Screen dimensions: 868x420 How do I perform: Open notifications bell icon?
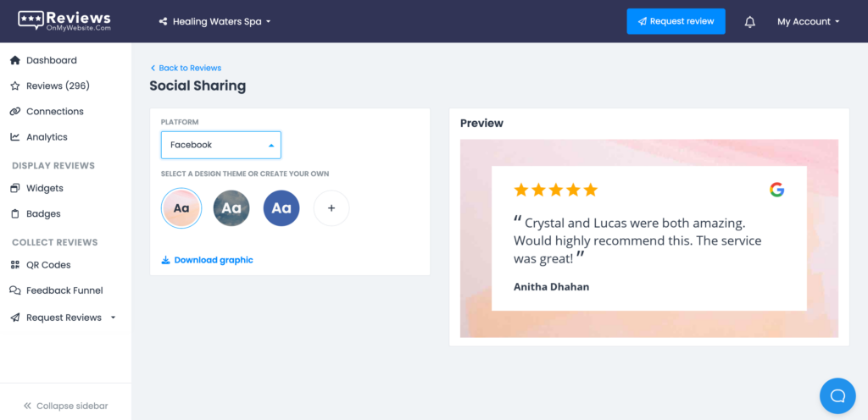(749, 22)
